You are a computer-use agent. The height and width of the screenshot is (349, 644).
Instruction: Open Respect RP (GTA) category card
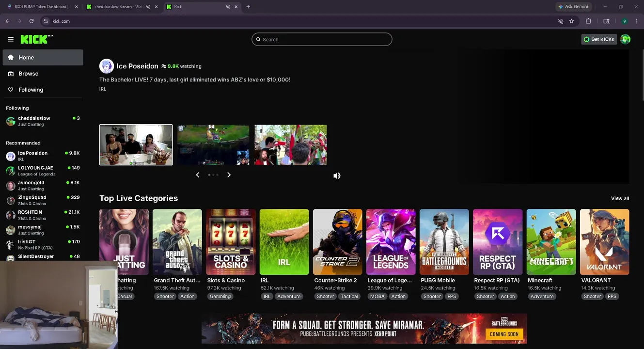(498, 242)
